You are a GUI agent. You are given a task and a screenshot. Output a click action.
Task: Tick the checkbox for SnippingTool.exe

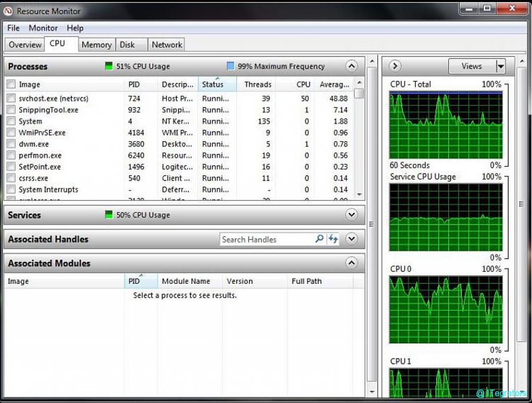pyautogui.click(x=11, y=110)
